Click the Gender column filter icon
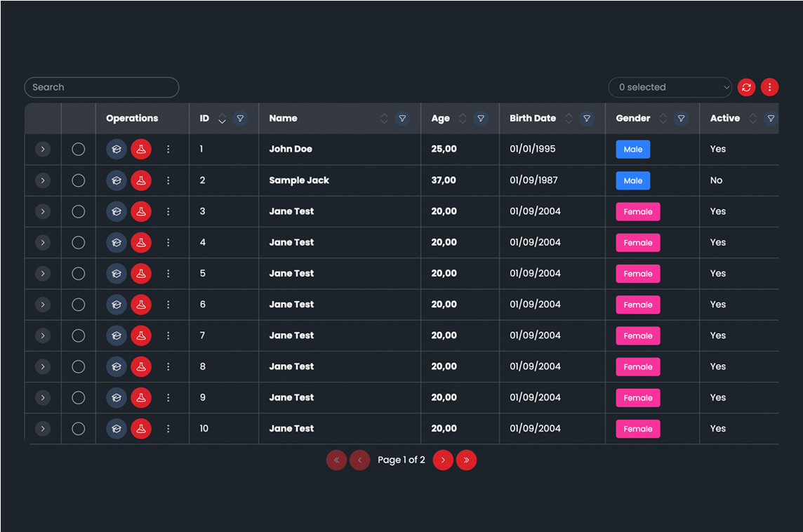 click(681, 119)
